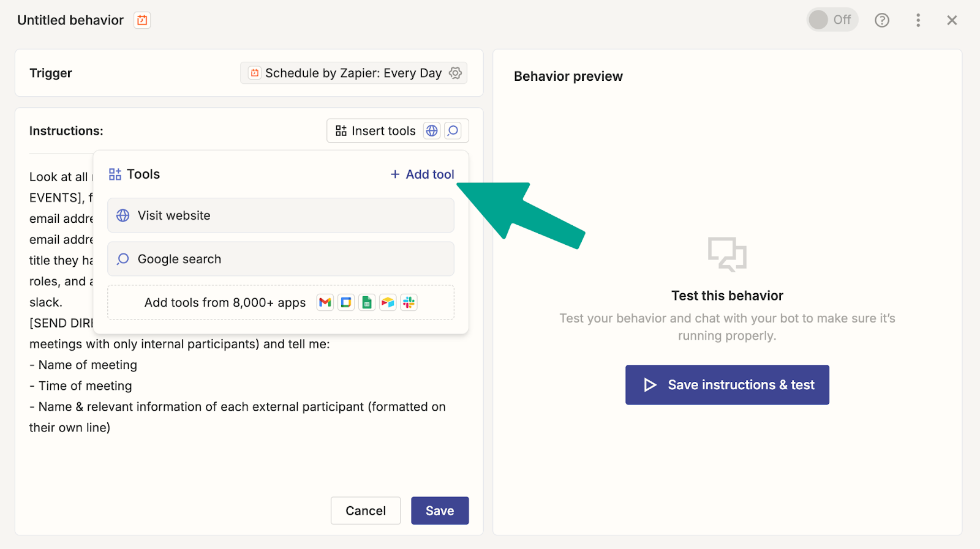Select the Schedule by Zapier: Every Day trigger
980x549 pixels.
click(353, 73)
